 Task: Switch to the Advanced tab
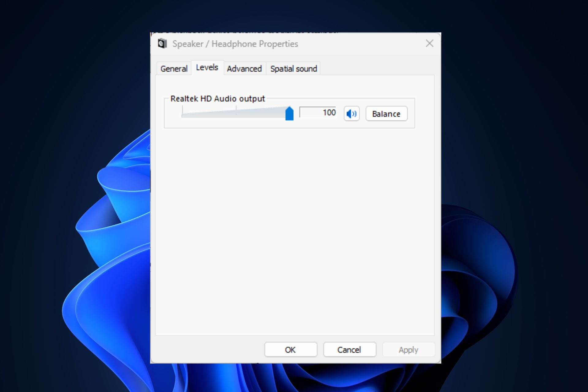244,69
